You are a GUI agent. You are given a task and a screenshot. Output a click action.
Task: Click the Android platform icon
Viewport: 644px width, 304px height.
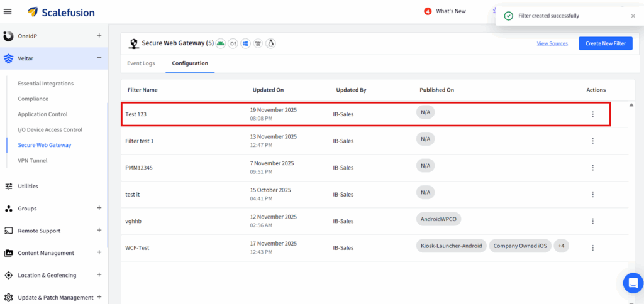tap(221, 43)
